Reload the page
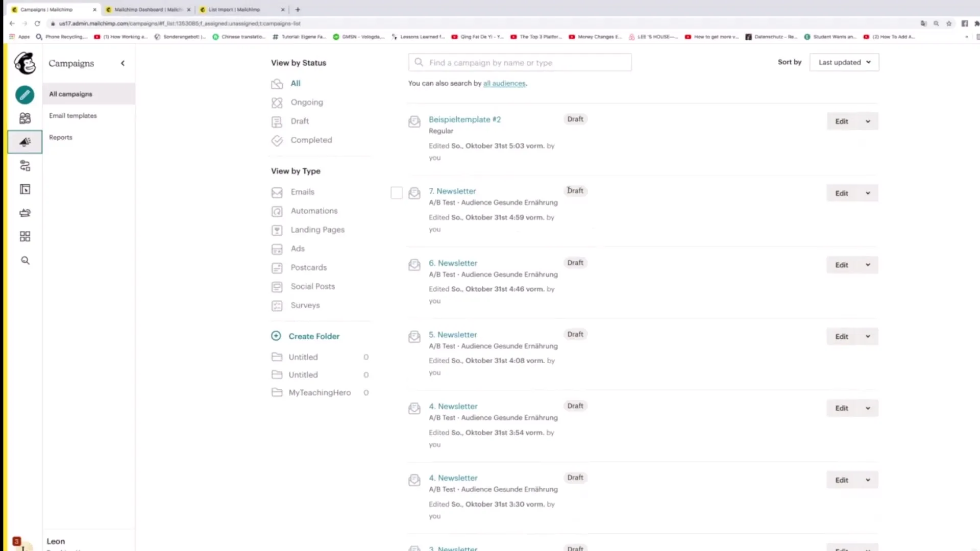Screen dimensions: 980x551 tap(37, 23)
